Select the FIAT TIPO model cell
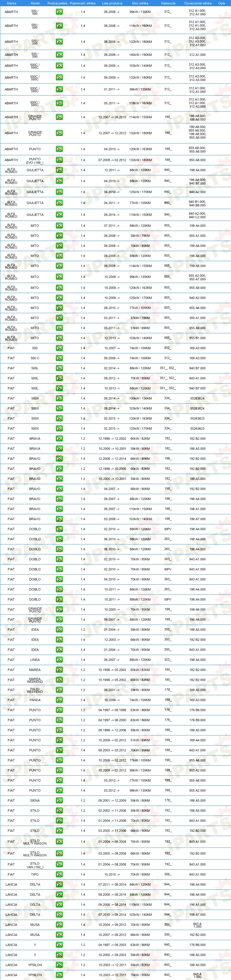The height and width of the screenshot is (980, 231). point(35,874)
